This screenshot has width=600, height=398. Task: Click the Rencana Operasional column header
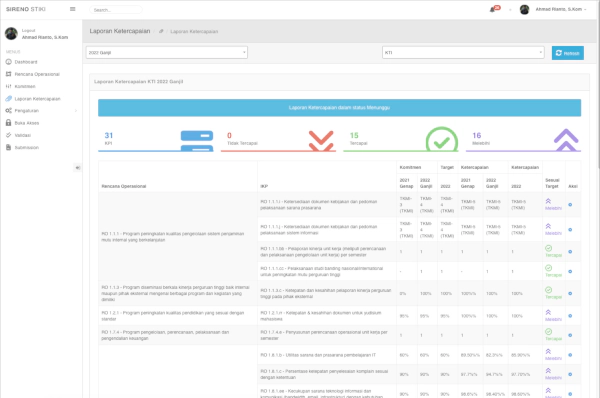tap(124, 186)
